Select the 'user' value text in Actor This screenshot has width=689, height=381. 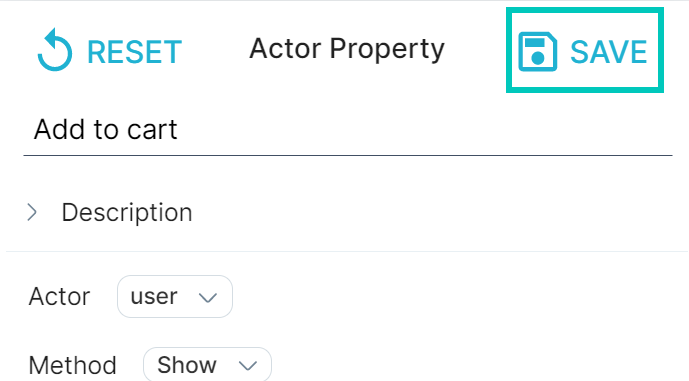pos(154,297)
